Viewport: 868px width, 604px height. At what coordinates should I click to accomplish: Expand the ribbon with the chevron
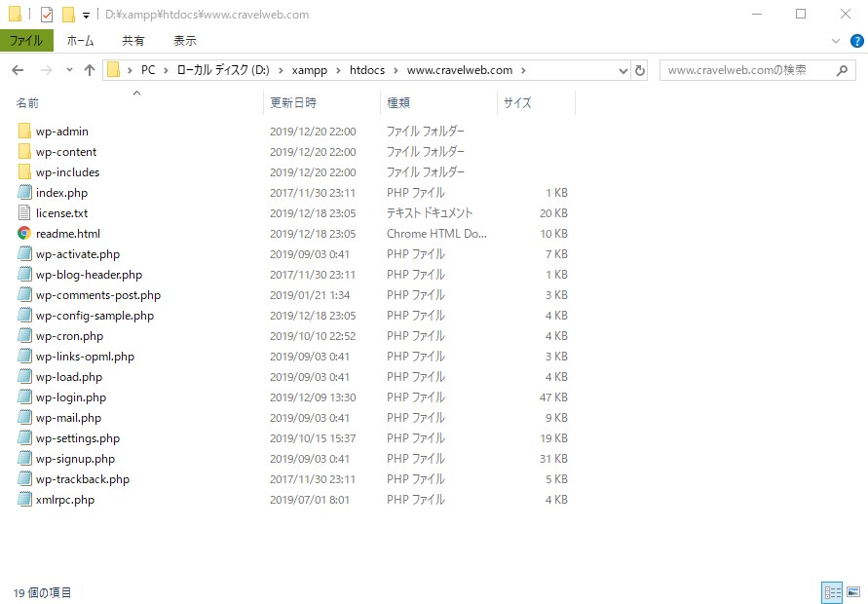[x=835, y=41]
